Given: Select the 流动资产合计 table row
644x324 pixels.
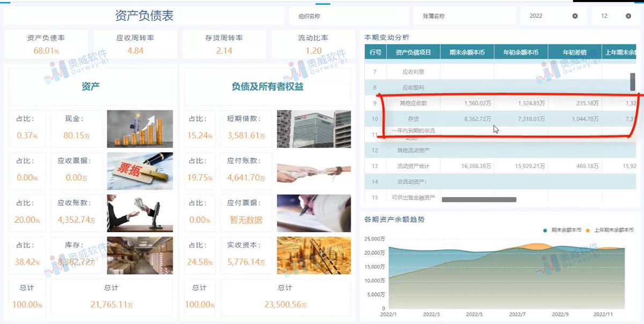Looking at the screenshot, I should tap(500, 166).
